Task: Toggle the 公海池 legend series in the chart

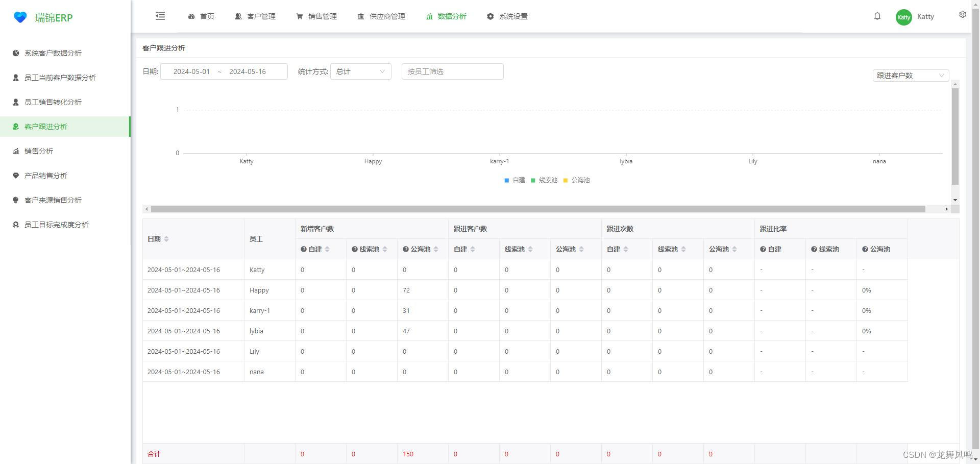Action: 576,180
